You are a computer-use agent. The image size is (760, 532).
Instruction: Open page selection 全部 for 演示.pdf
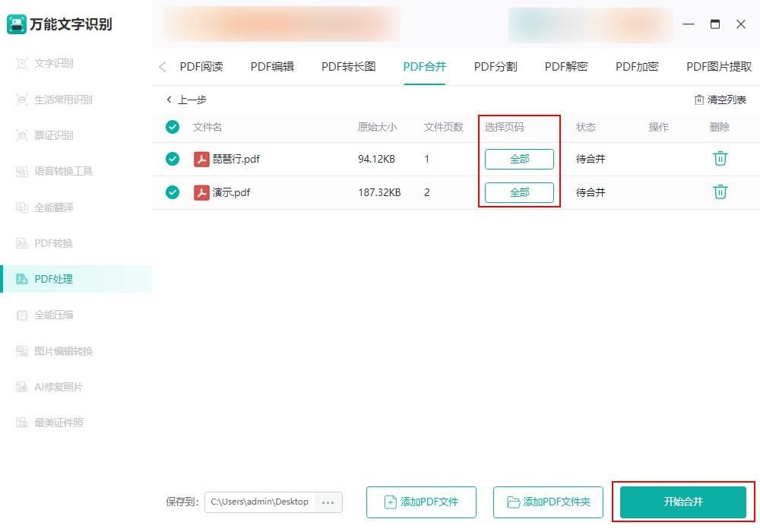tap(519, 192)
